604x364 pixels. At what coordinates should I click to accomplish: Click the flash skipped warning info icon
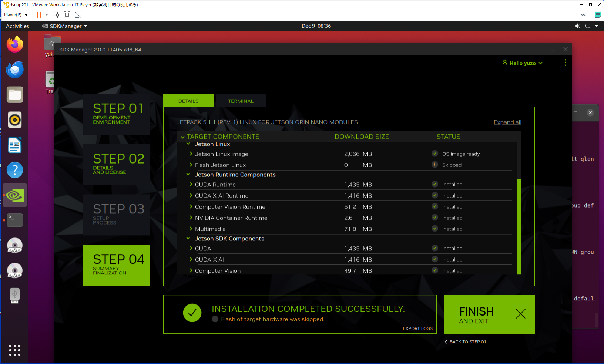click(x=215, y=319)
